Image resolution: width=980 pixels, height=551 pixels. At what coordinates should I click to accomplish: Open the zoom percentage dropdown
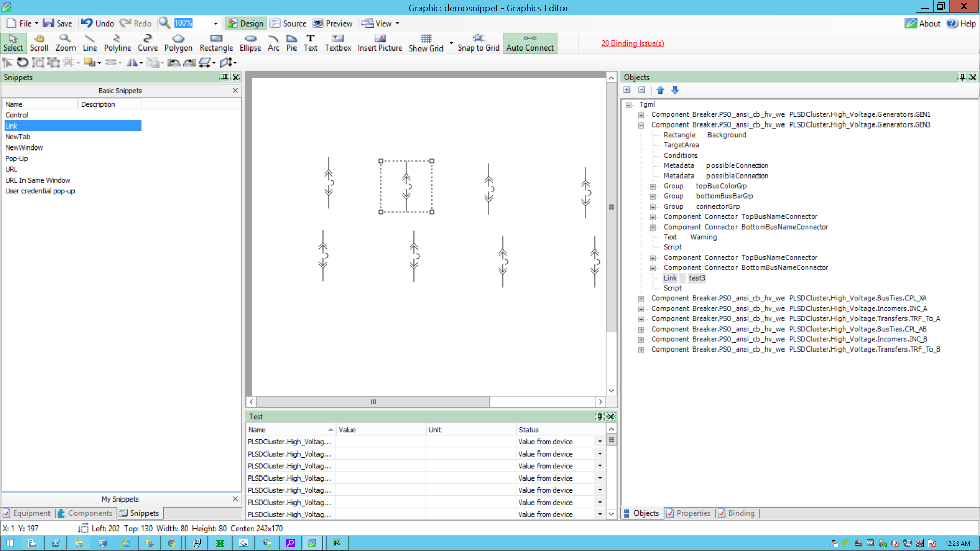point(216,23)
